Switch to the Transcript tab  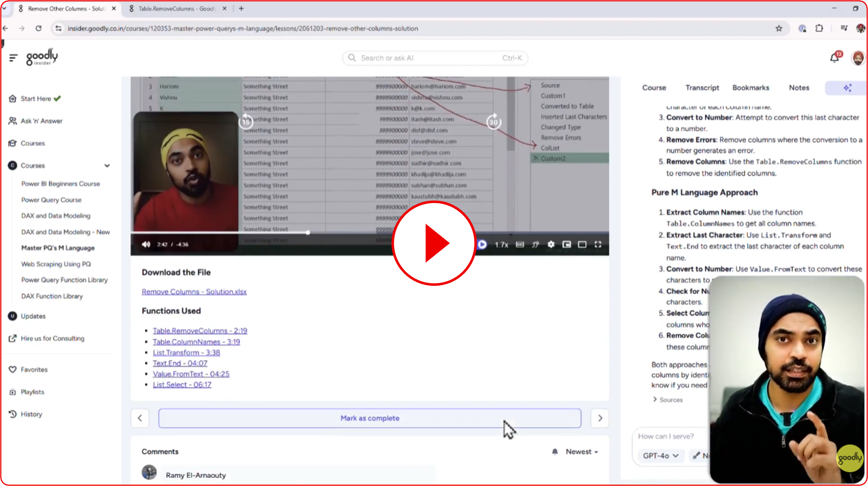702,88
